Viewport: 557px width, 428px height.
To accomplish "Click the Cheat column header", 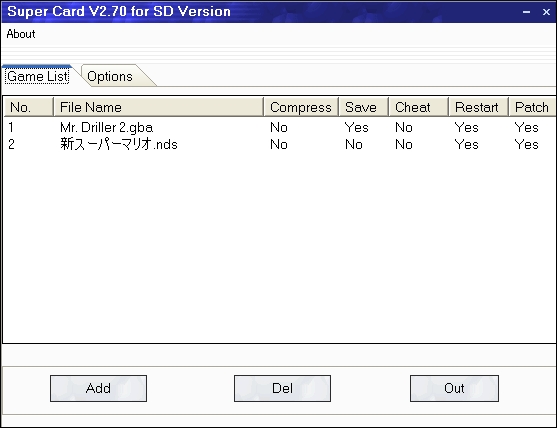I will [419, 107].
